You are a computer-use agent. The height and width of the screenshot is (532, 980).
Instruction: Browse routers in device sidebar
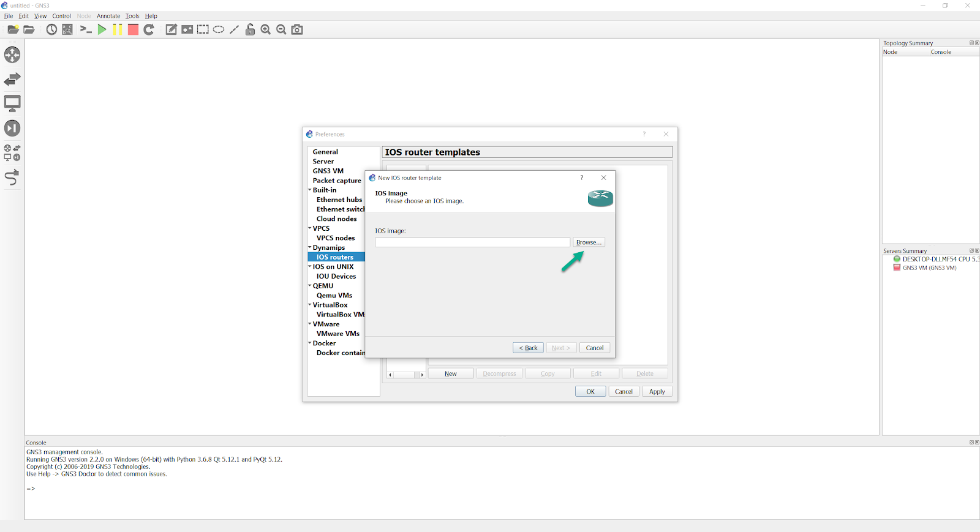(x=12, y=55)
